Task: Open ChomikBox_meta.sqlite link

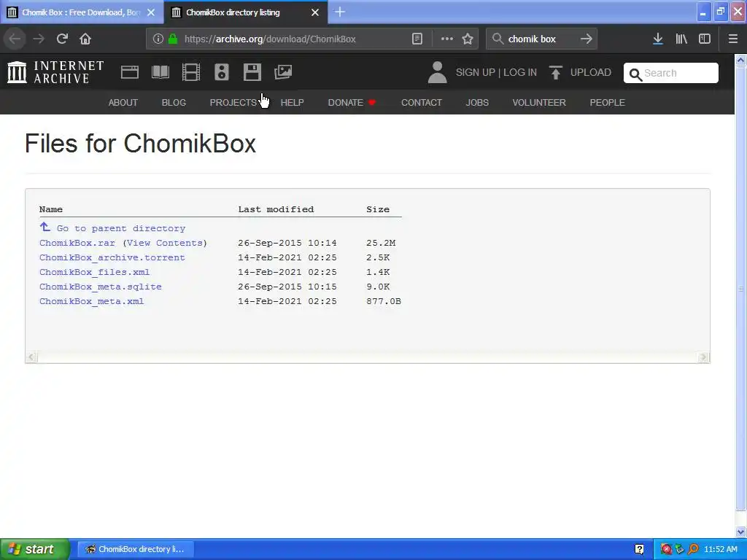Action: pyautogui.click(x=101, y=287)
